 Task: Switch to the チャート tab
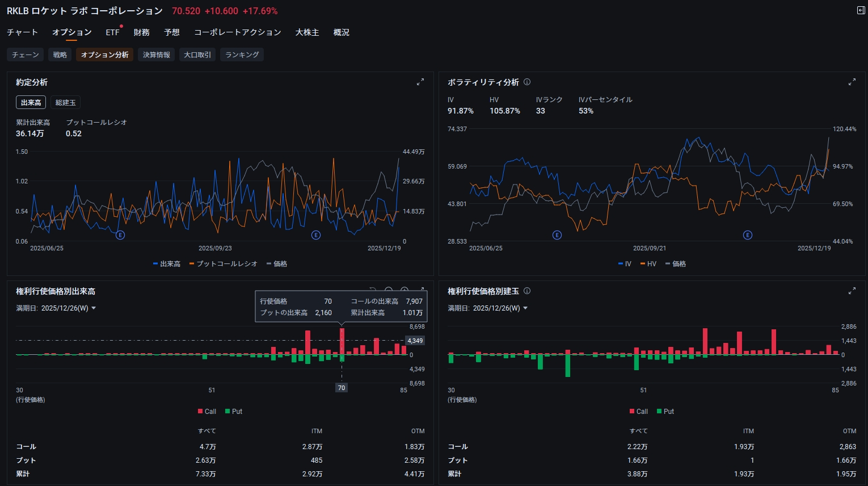pyautogui.click(x=22, y=32)
